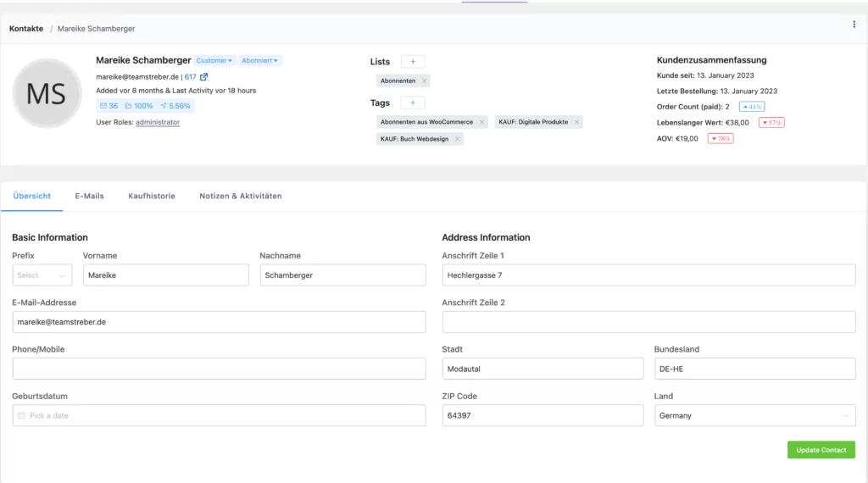Open the Abonniert status dropdown
868x483 pixels.
click(x=259, y=61)
